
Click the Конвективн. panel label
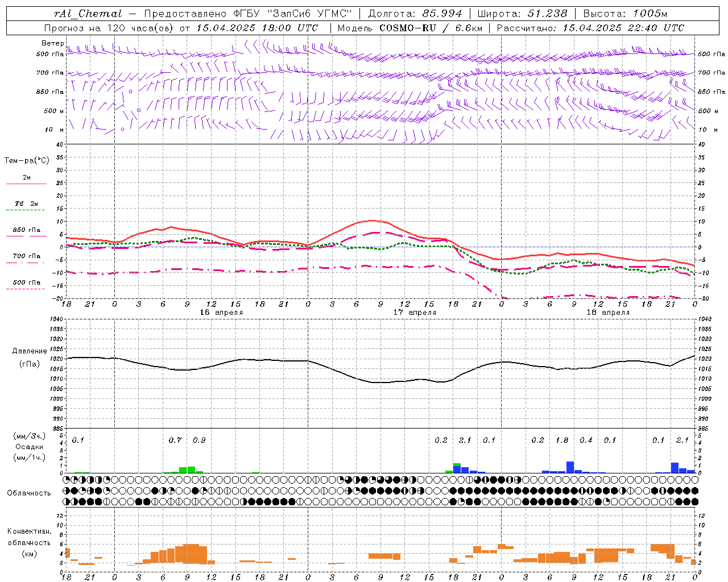pyautogui.click(x=30, y=531)
